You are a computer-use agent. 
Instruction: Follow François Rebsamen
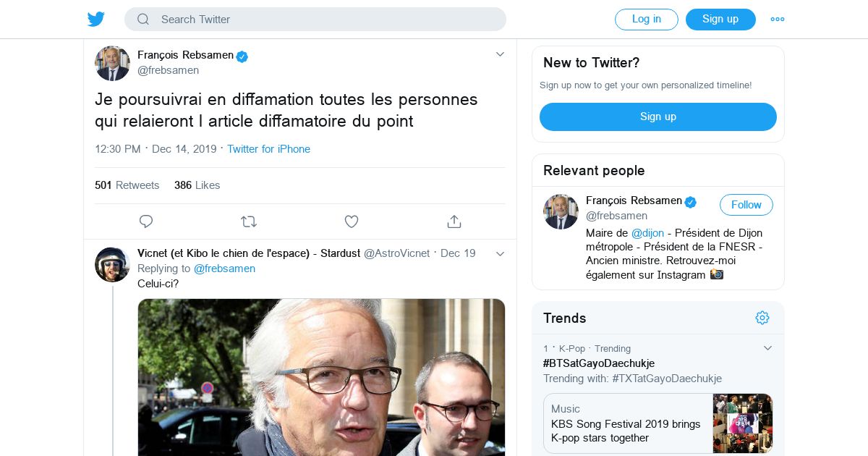tap(746, 205)
